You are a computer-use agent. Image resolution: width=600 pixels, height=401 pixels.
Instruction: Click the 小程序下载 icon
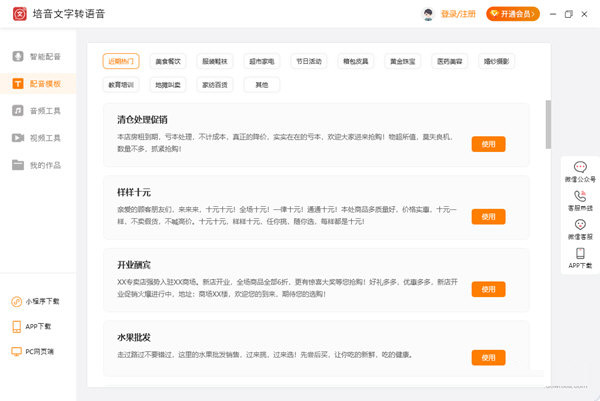(x=36, y=301)
